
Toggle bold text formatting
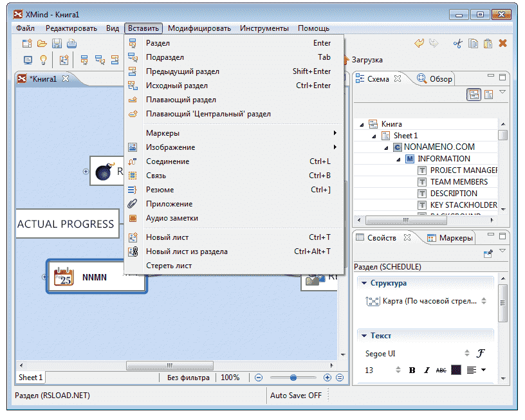412,370
